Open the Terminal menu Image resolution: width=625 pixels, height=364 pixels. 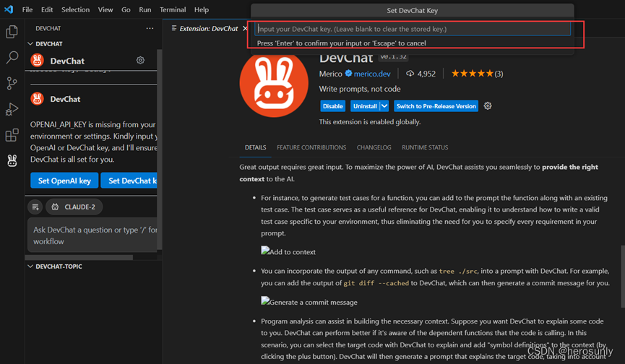173,9
